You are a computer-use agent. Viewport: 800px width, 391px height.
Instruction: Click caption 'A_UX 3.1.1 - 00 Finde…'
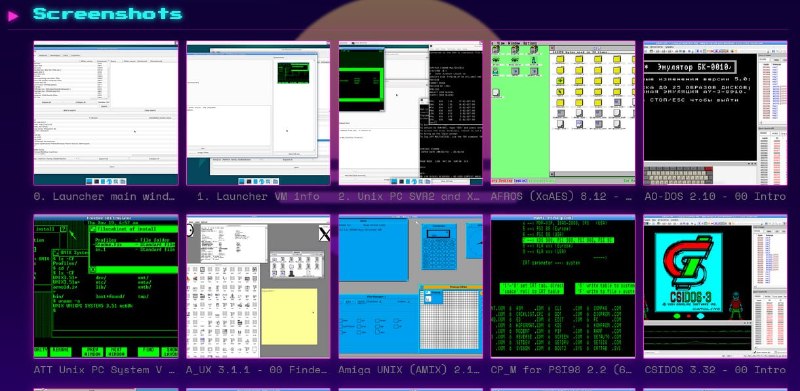(258, 370)
